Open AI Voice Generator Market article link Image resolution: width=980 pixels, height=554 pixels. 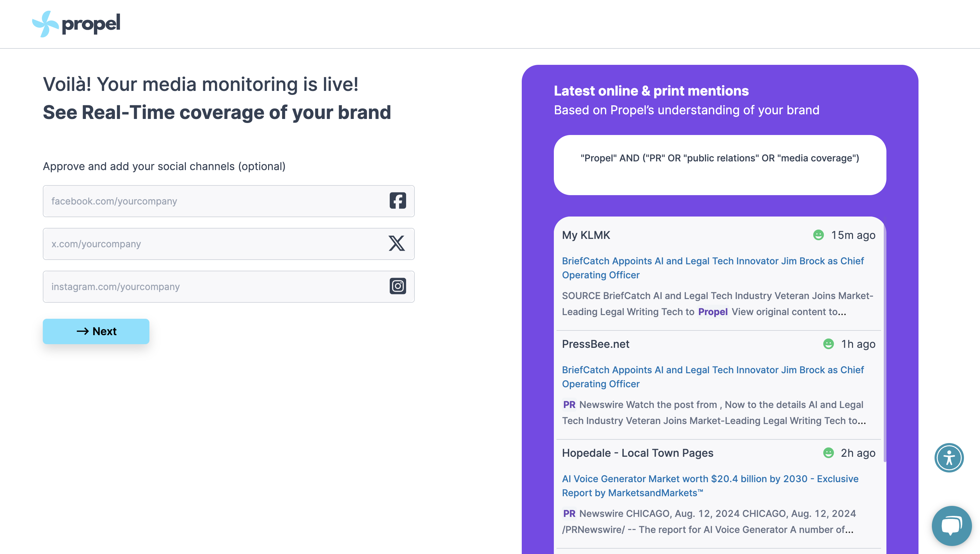pos(710,486)
